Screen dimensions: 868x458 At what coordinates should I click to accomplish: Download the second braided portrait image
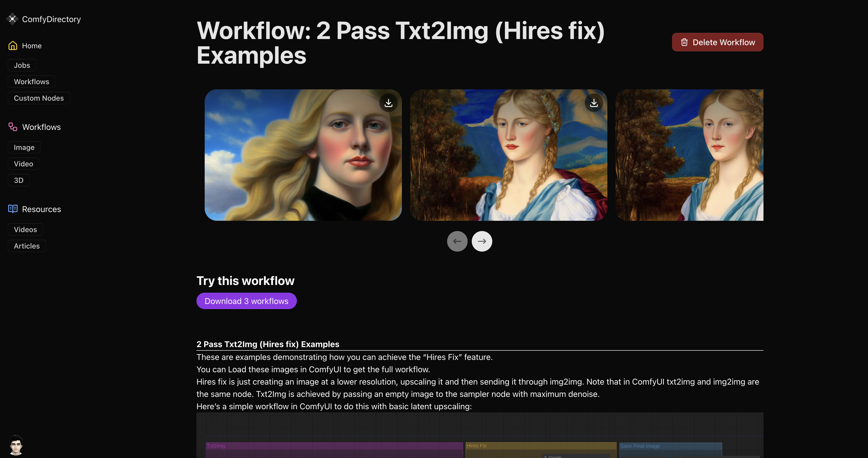594,103
